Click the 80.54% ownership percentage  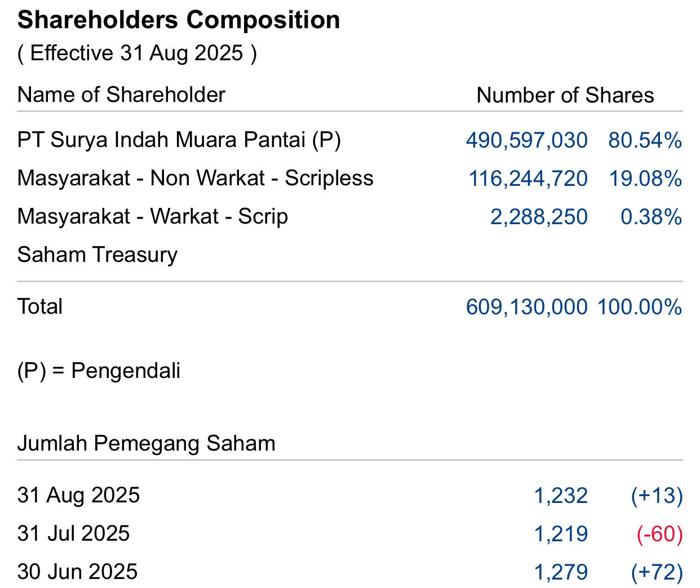point(645,140)
